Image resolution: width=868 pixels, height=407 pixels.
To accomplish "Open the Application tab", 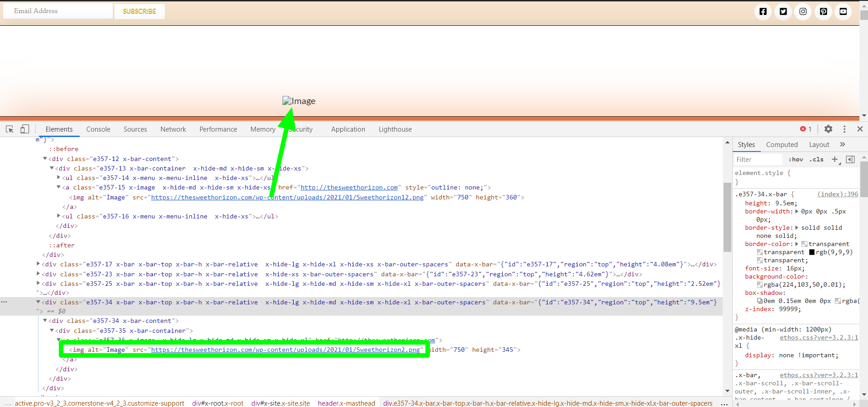I will 348,129.
